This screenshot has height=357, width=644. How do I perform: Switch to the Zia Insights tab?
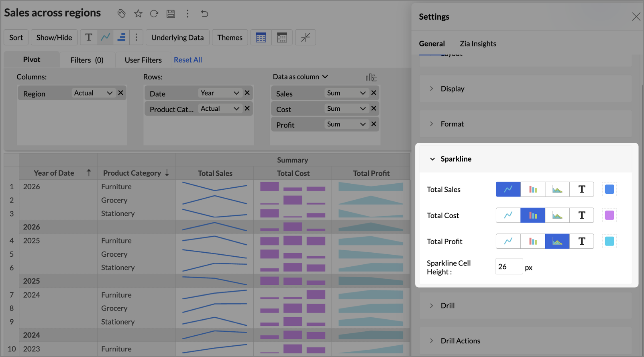(478, 44)
